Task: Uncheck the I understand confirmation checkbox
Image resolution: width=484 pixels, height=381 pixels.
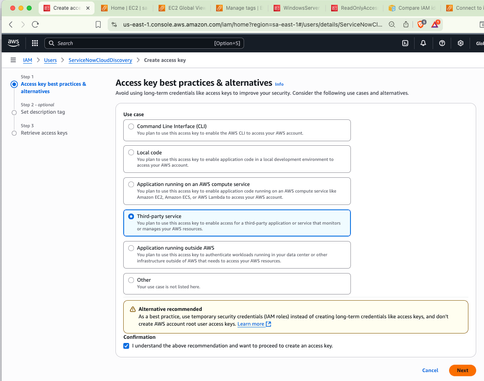Action: pos(126,346)
